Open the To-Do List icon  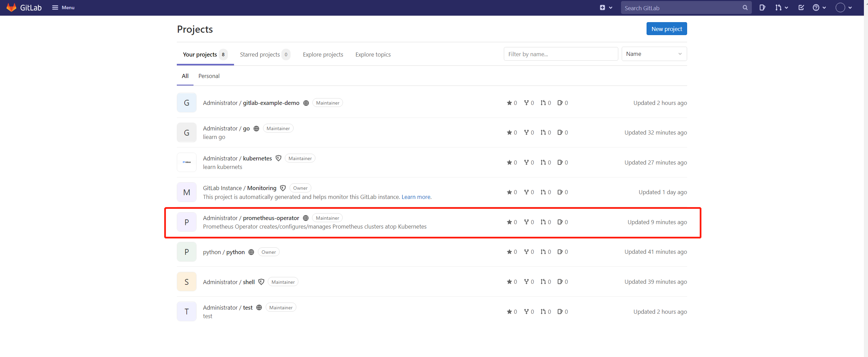(801, 7)
